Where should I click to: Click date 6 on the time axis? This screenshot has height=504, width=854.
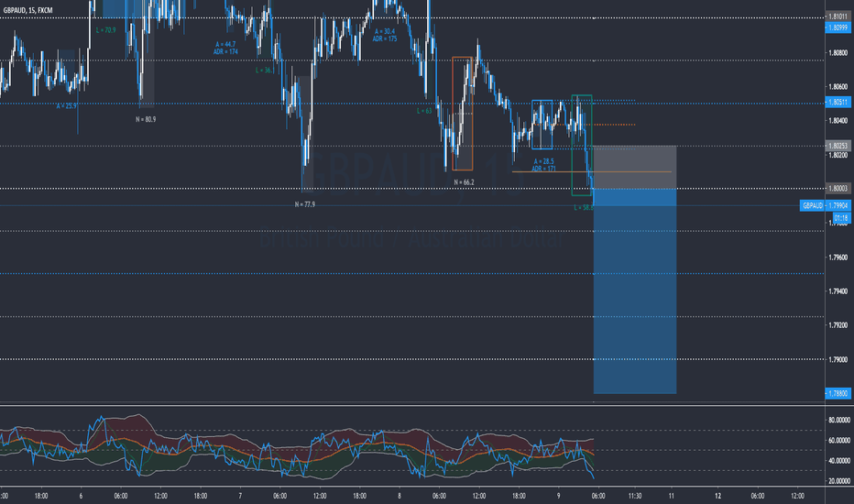81,496
